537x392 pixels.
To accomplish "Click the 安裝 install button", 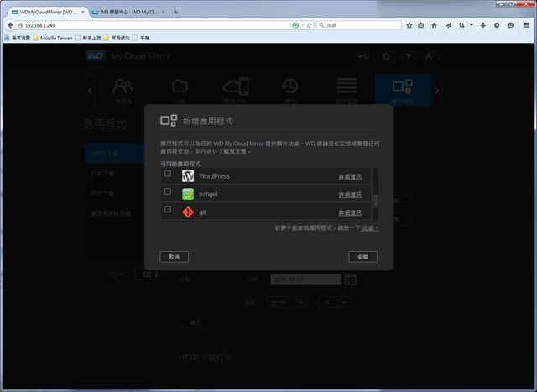I will 362,257.
